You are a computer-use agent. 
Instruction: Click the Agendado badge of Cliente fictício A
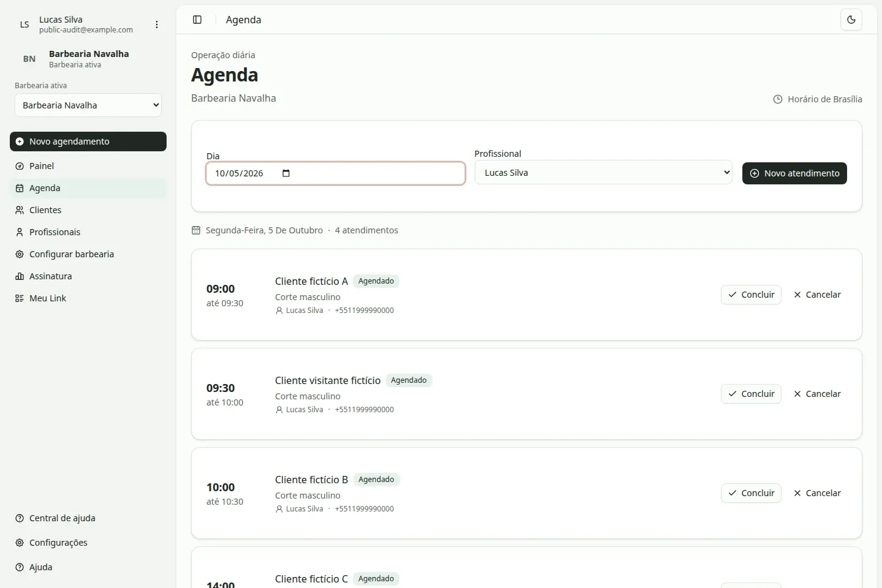[x=376, y=281]
